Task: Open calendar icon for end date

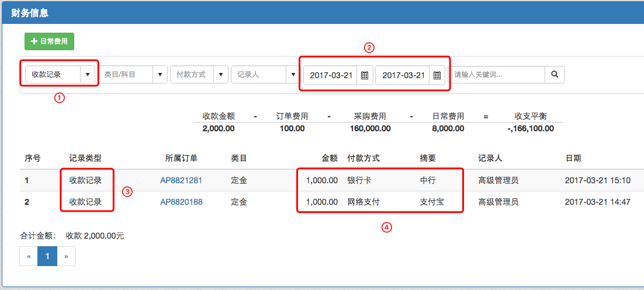Action: [x=437, y=75]
